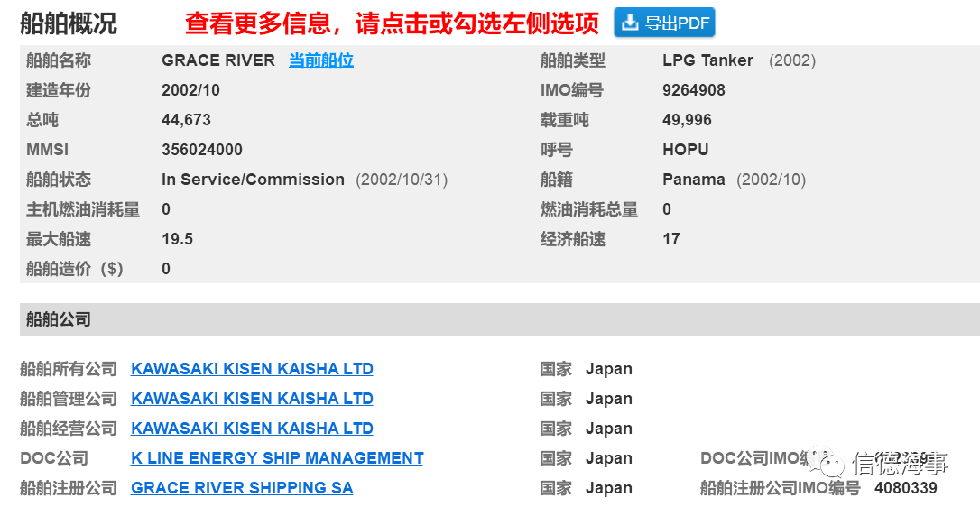Click the ship name GRACE RIVER

tap(218, 60)
